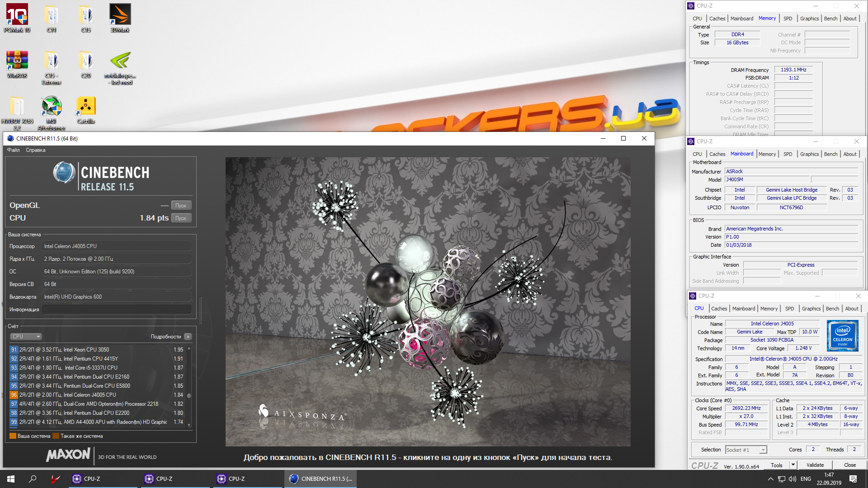Open Bench tab in middle CPU-Z window
The image size is (868, 488).
(x=830, y=154)
